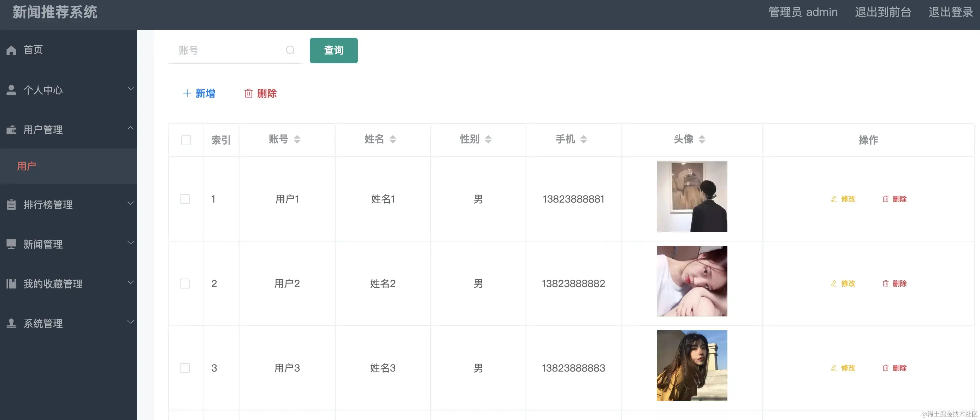The height and width of the screenshot is (420, 980).
Task: Check the checkbox for 用户3 row
Action: click(x=185, y=368)
